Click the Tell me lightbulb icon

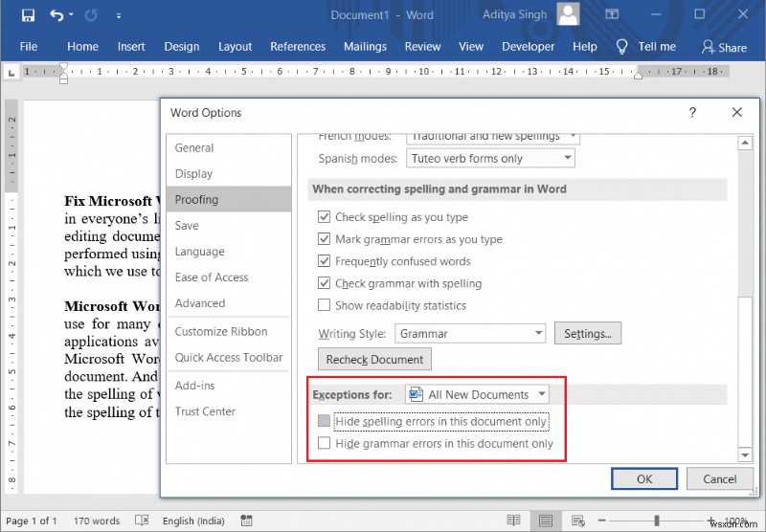[x=621, y=47]
